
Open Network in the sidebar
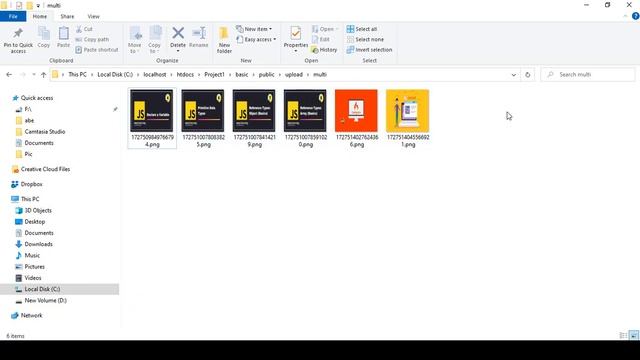(31, 316)
